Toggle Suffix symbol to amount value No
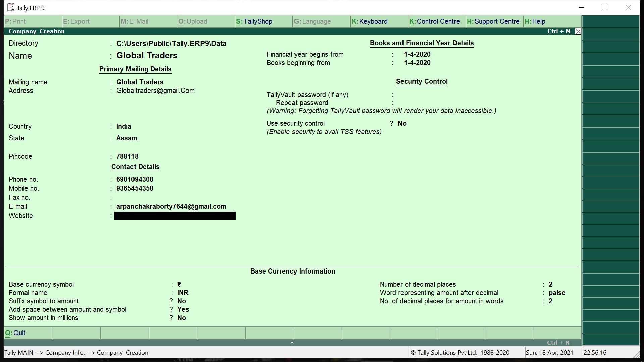 click(181, 301)
